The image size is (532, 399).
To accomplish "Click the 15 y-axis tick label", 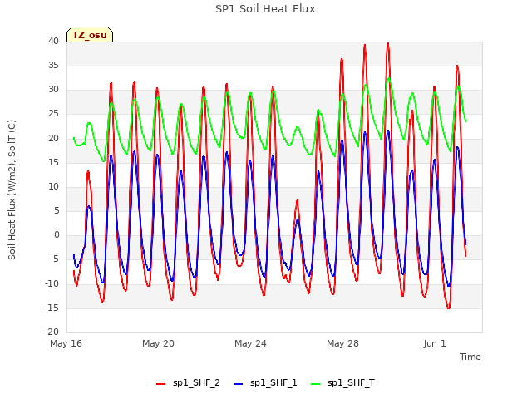I will tap(53, 162).
